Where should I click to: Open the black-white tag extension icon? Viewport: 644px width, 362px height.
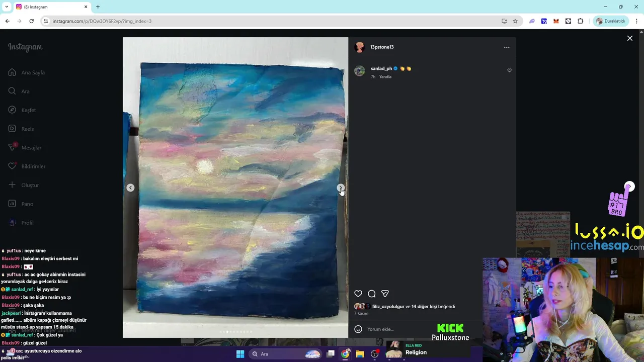568,21
